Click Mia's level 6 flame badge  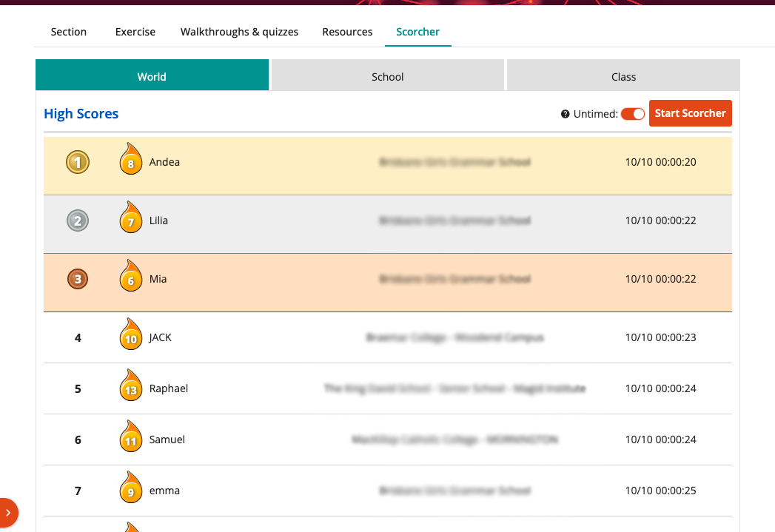click(130, 276)
